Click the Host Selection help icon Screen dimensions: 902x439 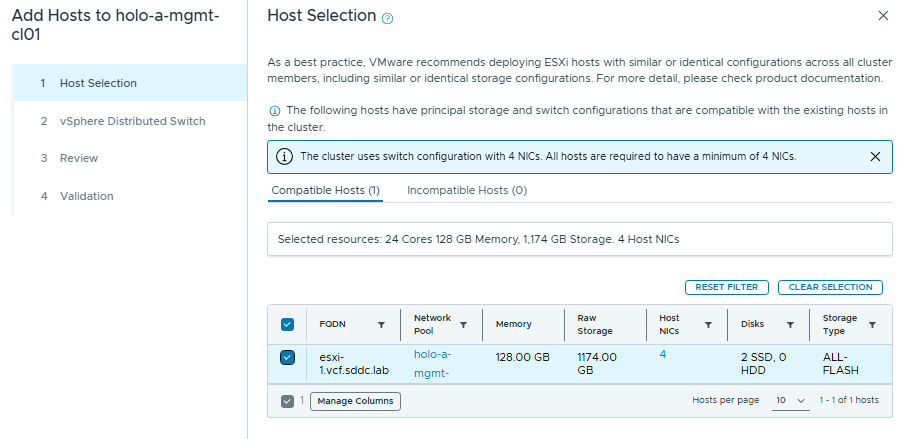coord(388,18)
